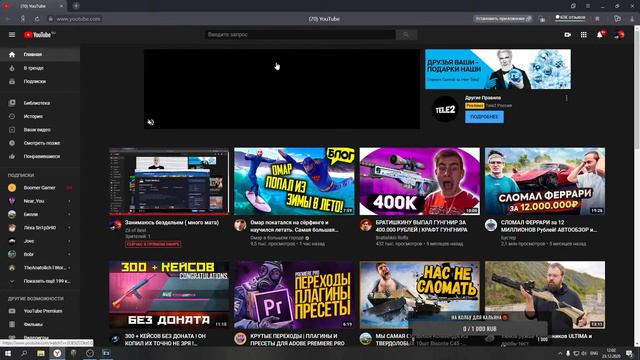Viewport: 640px width, 360px height.
Task: Open the account avatar menu
Action: pyautogui.click(x=619, y=35)
